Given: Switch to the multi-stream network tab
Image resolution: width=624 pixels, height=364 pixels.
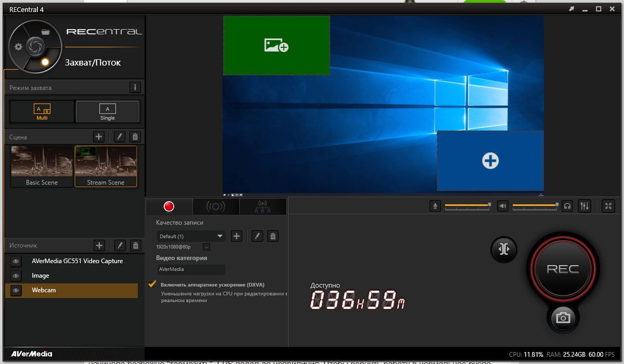Looking at the screenshot, I should pyautogui.click(x=263, y=206).
